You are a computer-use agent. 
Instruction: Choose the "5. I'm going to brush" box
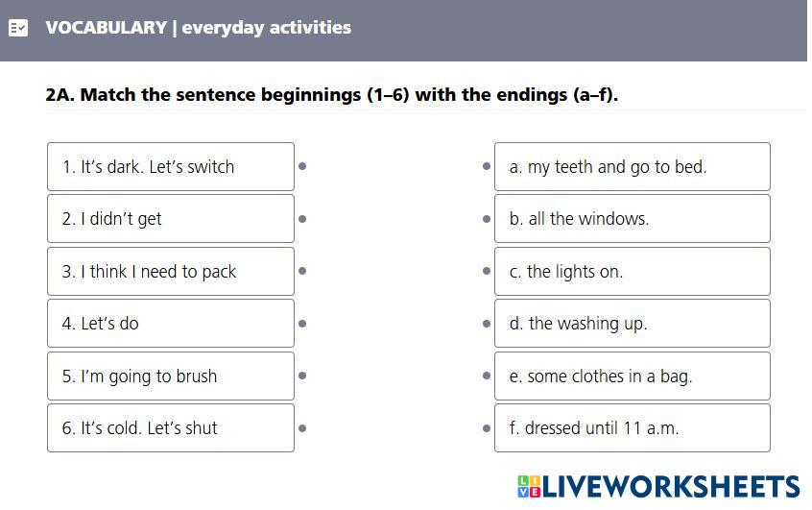pyautogui.click(x=171, y=376)
